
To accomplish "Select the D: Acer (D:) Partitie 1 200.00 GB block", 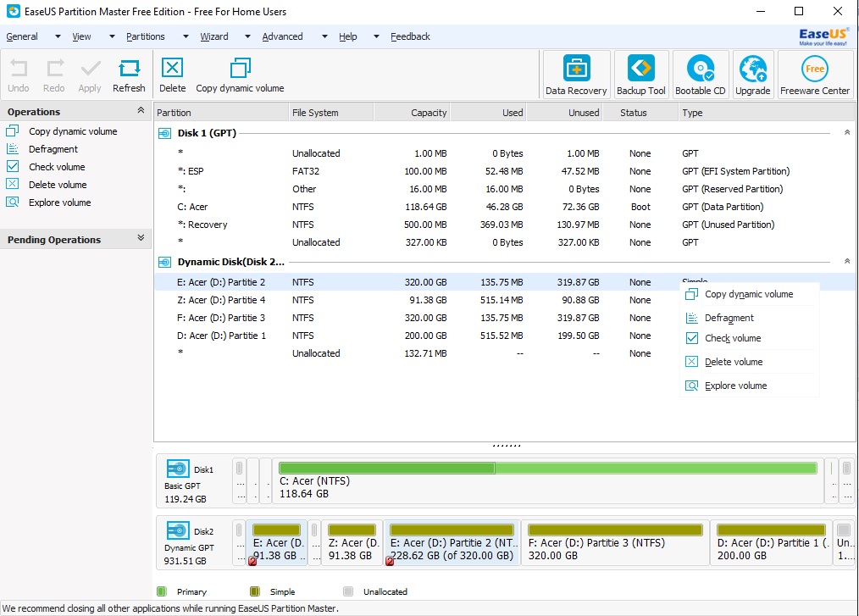I will [x=771, y=543].
